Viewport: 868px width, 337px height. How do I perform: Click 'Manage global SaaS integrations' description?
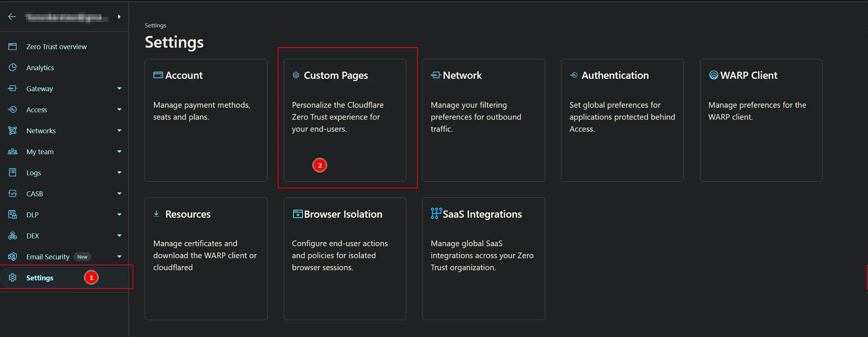(482, 256)
